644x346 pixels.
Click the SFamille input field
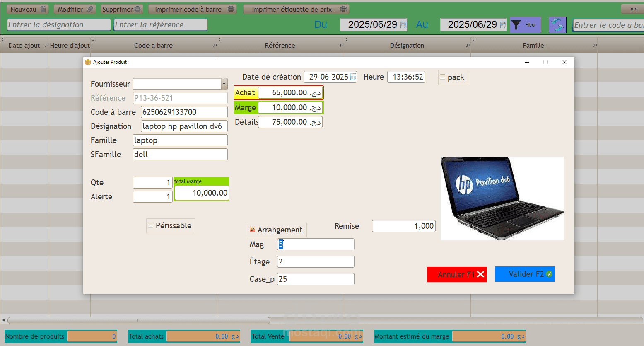click(180, 154)
